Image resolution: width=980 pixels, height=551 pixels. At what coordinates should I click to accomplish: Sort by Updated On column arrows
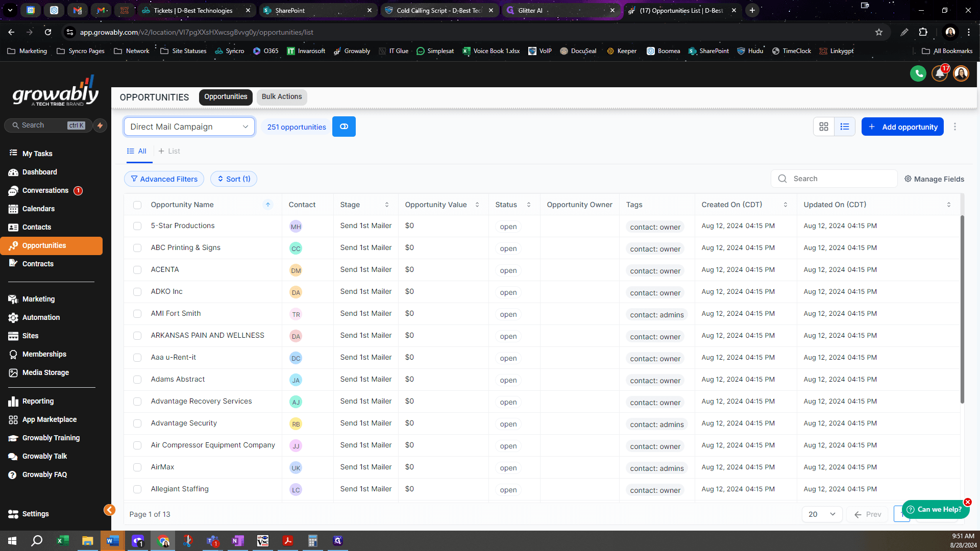tap(949, 205)
